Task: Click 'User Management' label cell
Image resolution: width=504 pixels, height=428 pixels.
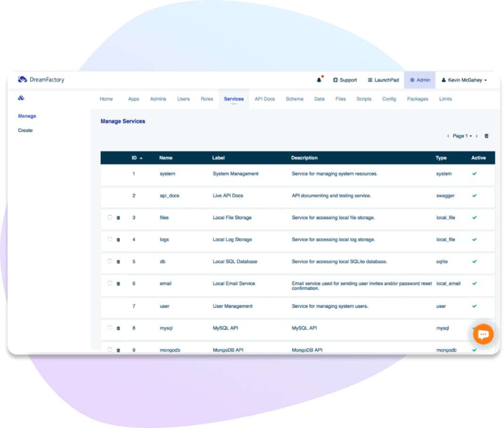Action: click(x=233, y=306)
